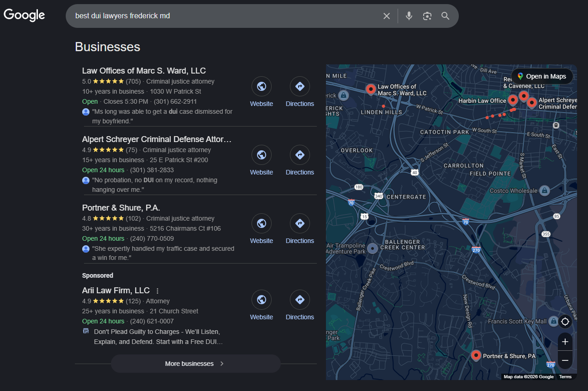Click address '1030 W Patrick St'
The width and height of the screenshot is (588, 391).
coord(176,91)
